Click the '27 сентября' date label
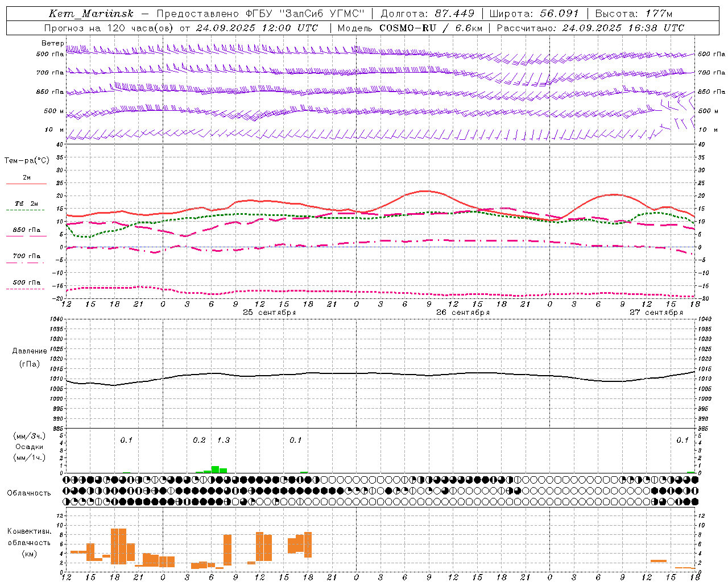This screenshot has height=582, width=728. 656,313
